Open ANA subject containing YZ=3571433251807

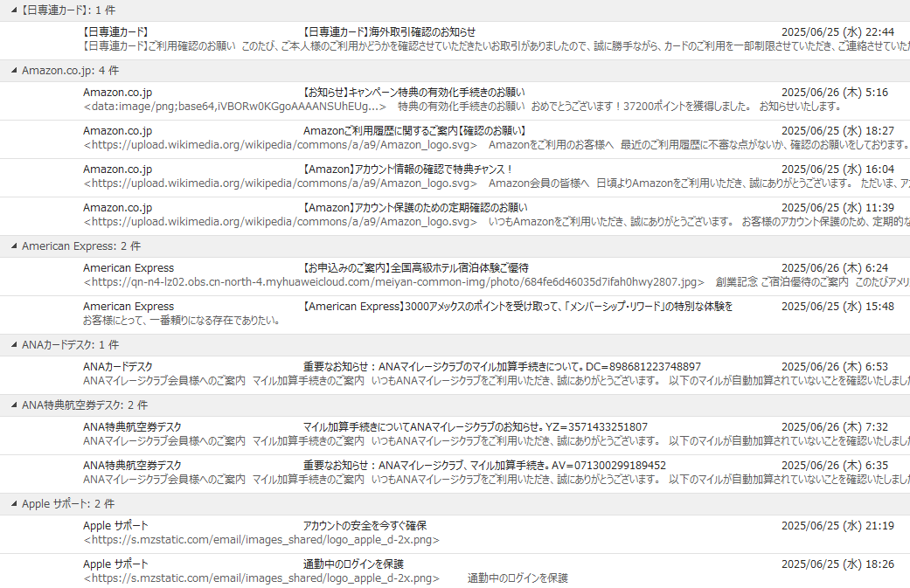[x=476, y=426]
